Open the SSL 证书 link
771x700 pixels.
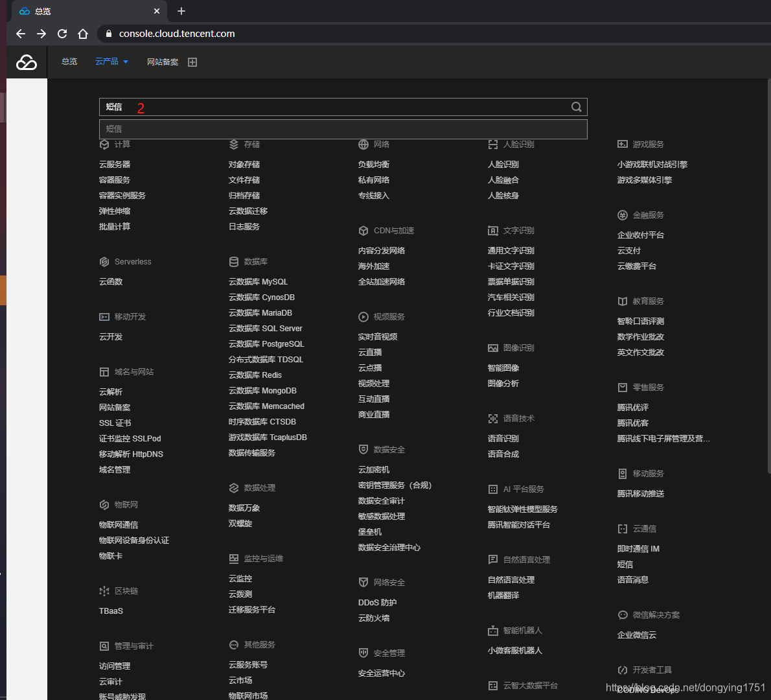[x=115, y=423]
